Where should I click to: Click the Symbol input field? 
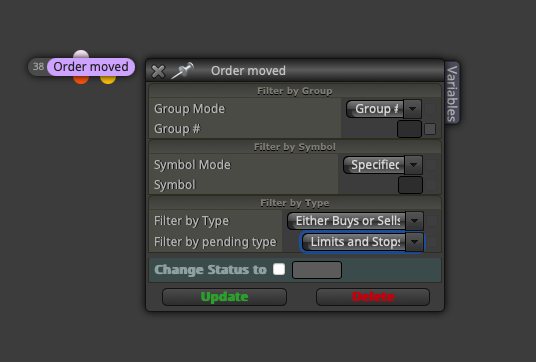[x=410, y=185]
